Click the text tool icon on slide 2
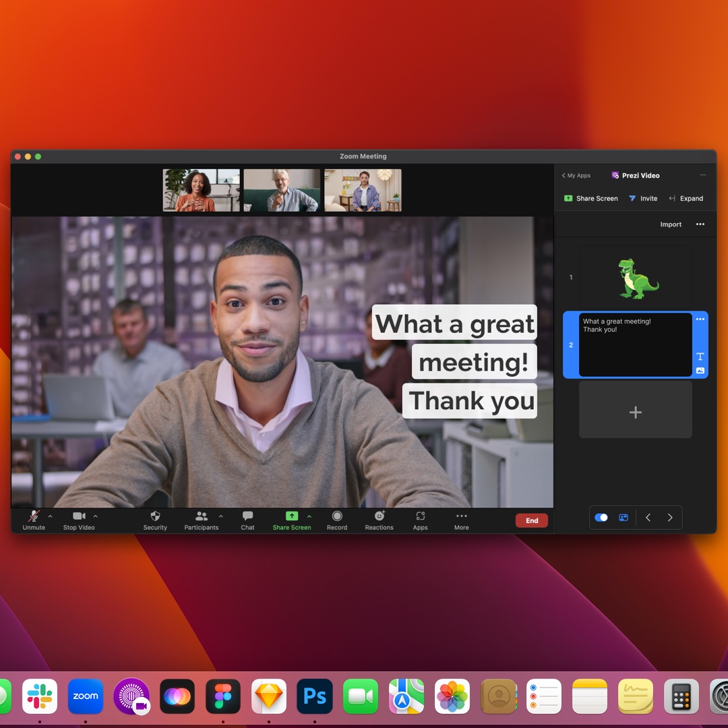Image resolution: width=728 pixels, height=728 pixels. 700,357
